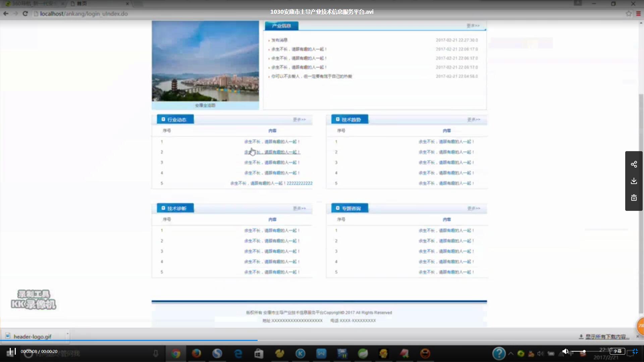Click the taskbar microphone icon

click(156, 353)
